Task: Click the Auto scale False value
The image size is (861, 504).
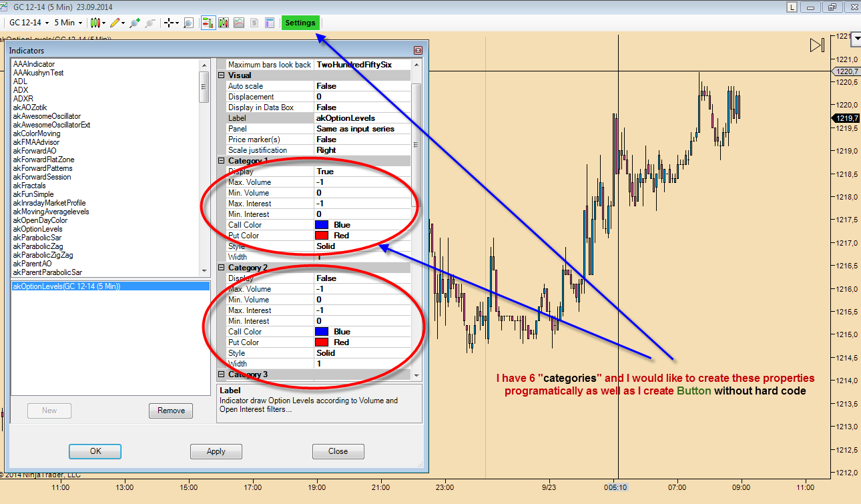Action: pos(362,86)
